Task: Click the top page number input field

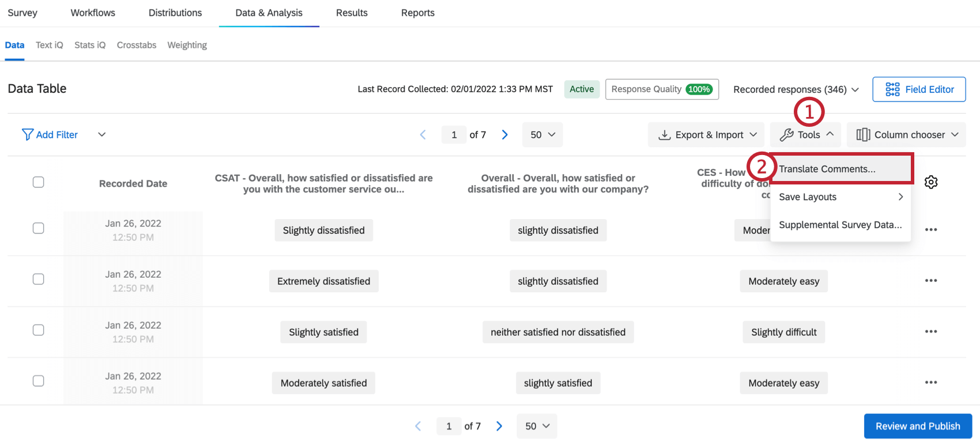Action: coord(454,134)
